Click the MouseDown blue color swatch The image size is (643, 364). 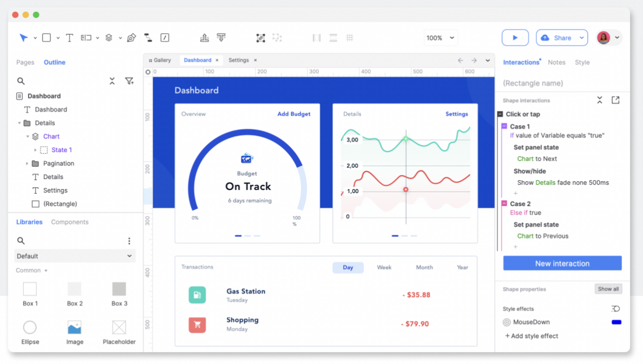pos(616,322)
